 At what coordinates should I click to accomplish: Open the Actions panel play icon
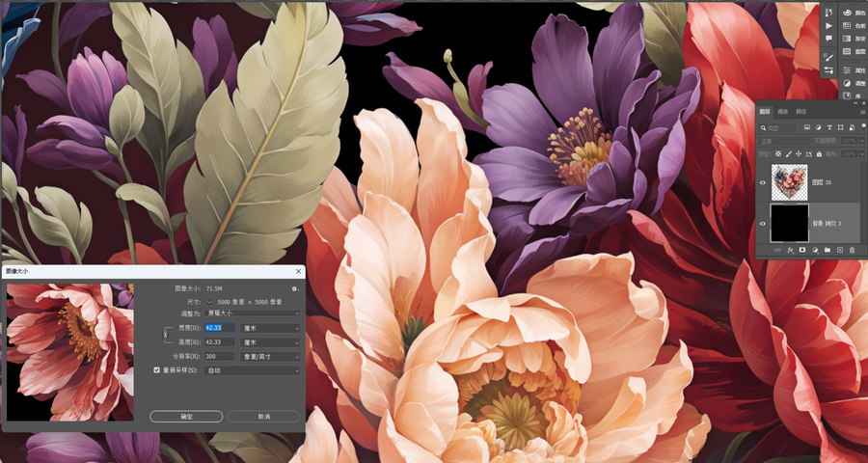click(828, 25)
